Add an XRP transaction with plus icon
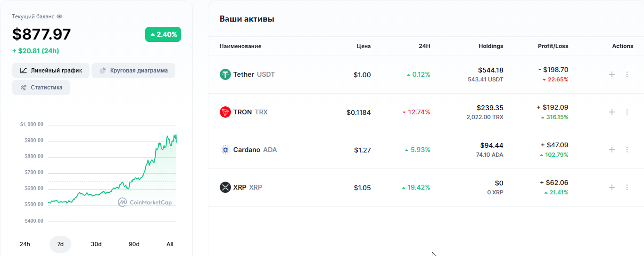 coord(612,187)
